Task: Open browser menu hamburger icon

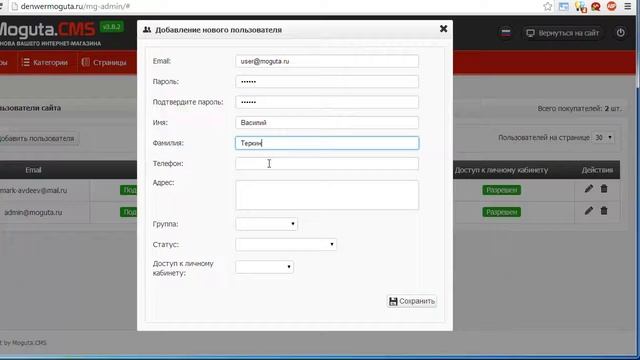Action: [628, 6]
